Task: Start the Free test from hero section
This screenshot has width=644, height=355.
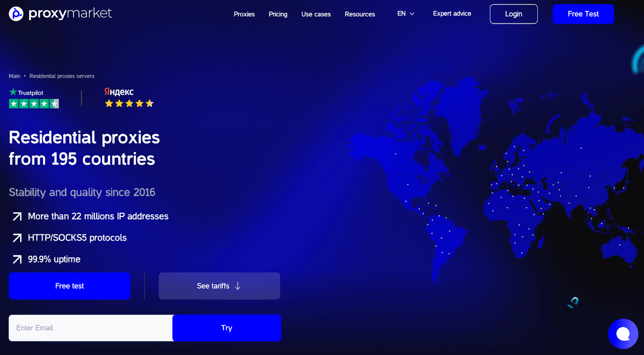Action: [x=70, y=286]
